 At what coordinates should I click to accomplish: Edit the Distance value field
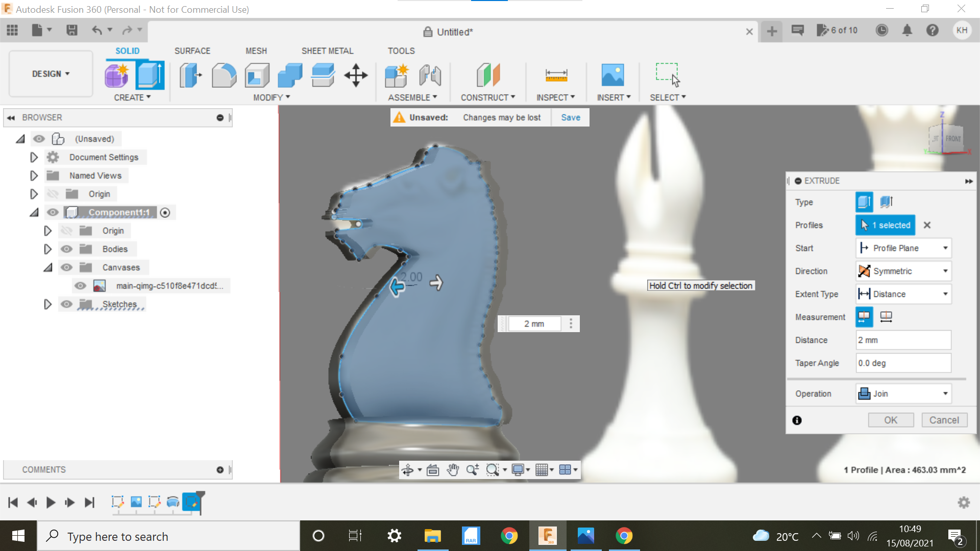click(x=902, y=340)
